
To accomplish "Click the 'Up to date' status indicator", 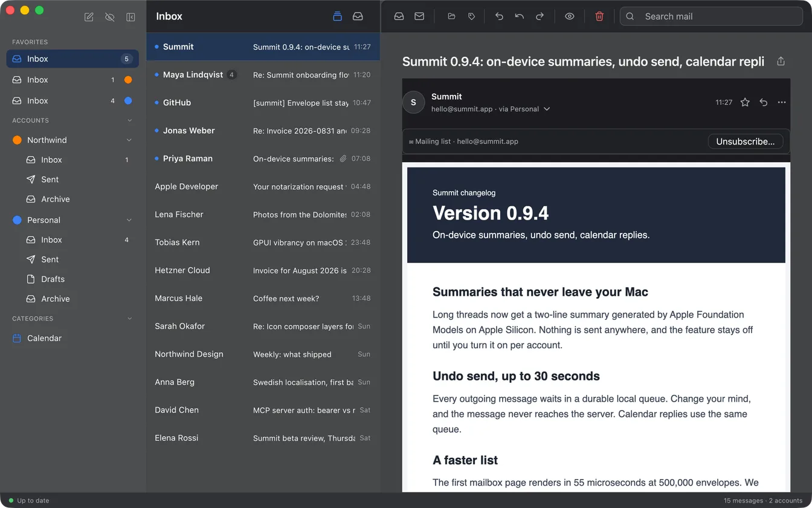I will pyautogui.click(x=29, y=501).
